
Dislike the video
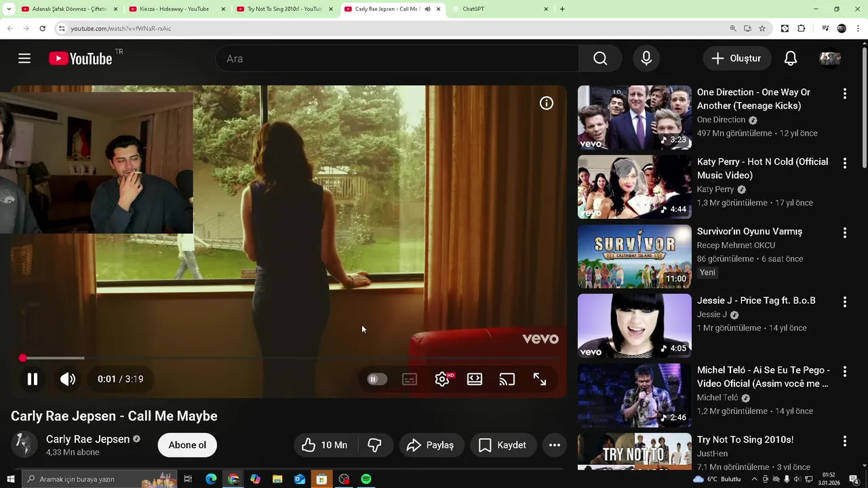pos(374,445)
